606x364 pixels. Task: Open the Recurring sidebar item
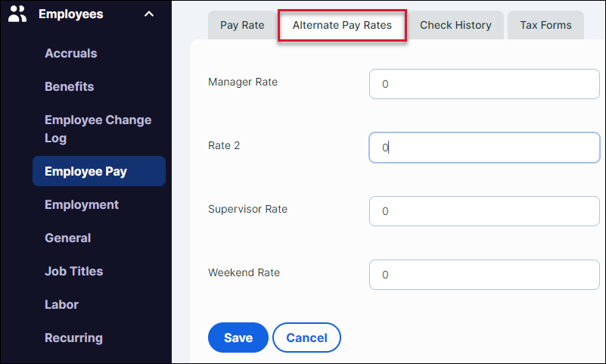point(73,338)
